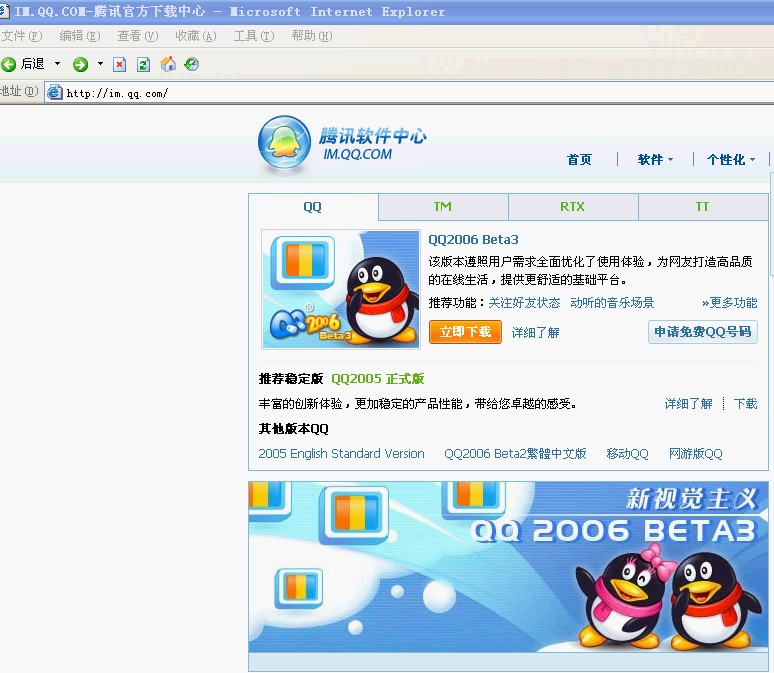Image resolution: width=774 pixels, height=673 pixels.
Task: Open the »更多功能 link
Action: coord(730,303)
